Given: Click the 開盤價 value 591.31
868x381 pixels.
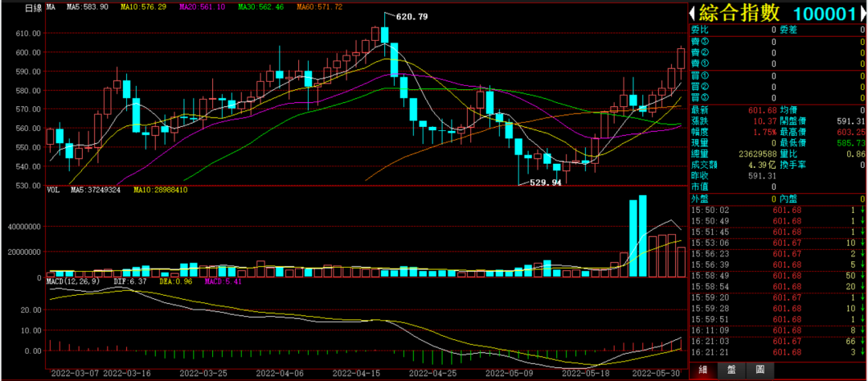Looking at the screenshot, I should tap(853, 121).
